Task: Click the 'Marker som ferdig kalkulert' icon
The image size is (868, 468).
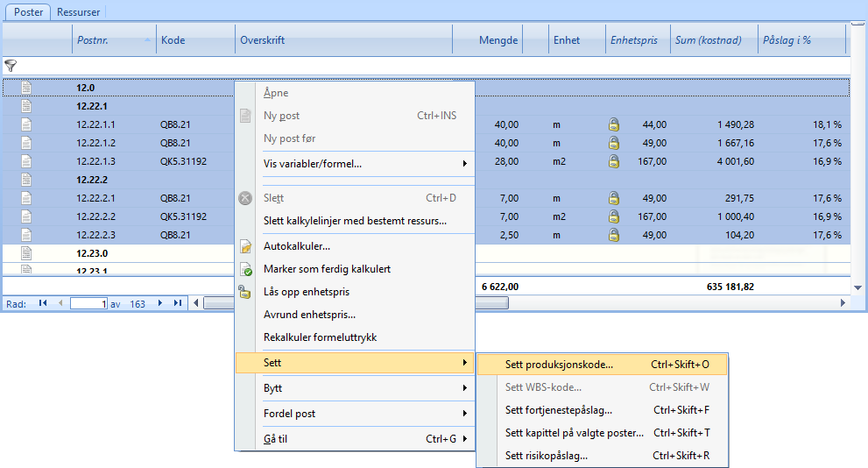Action: [x=245, y=269]
